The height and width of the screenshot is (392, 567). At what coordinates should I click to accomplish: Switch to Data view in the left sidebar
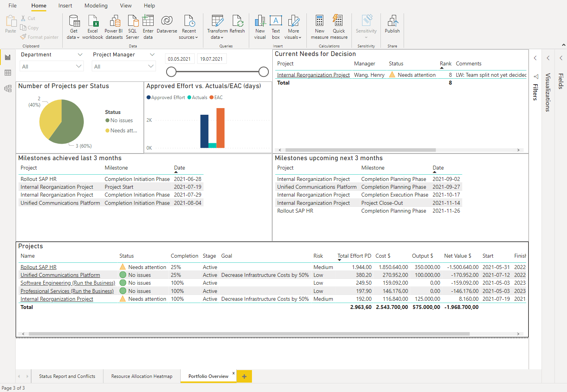(7, 73)
